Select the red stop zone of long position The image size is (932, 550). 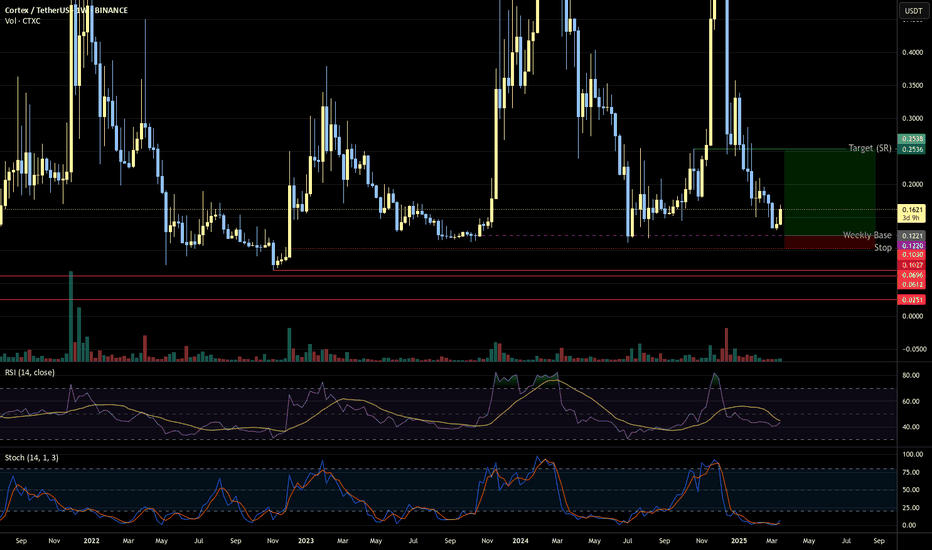(x=830, y=242)
